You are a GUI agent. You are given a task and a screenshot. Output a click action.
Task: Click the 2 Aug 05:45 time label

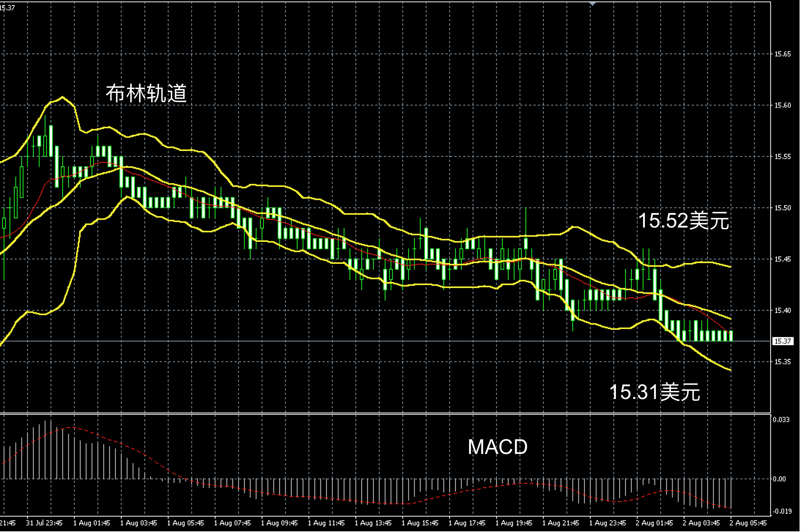coord(748,523)
